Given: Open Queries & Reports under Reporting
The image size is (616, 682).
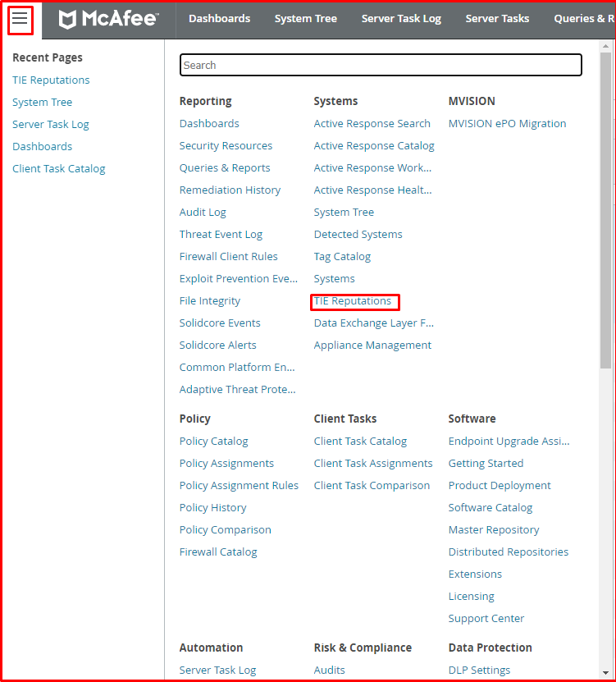Looking at the screenshot, I should pyautogui.click(x=225, y=168).
